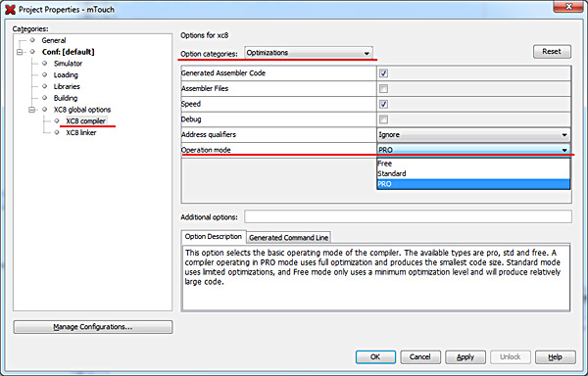Select the Building category
588x376 pixels.
(x=66, y=98)
